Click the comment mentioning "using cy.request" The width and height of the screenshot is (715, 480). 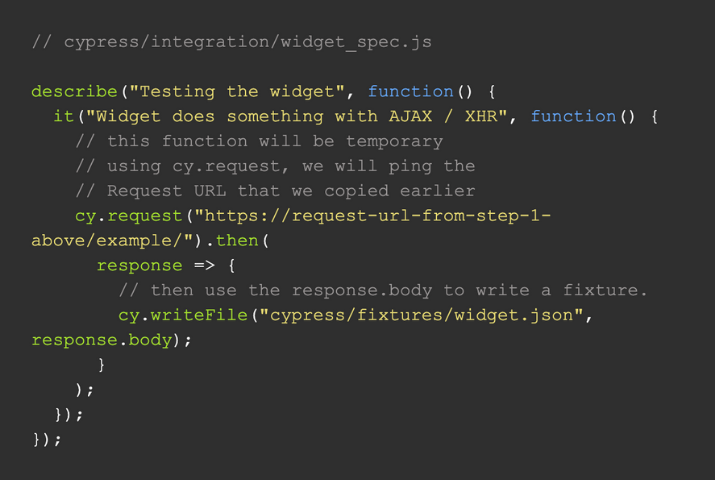[x=275, y=166]
